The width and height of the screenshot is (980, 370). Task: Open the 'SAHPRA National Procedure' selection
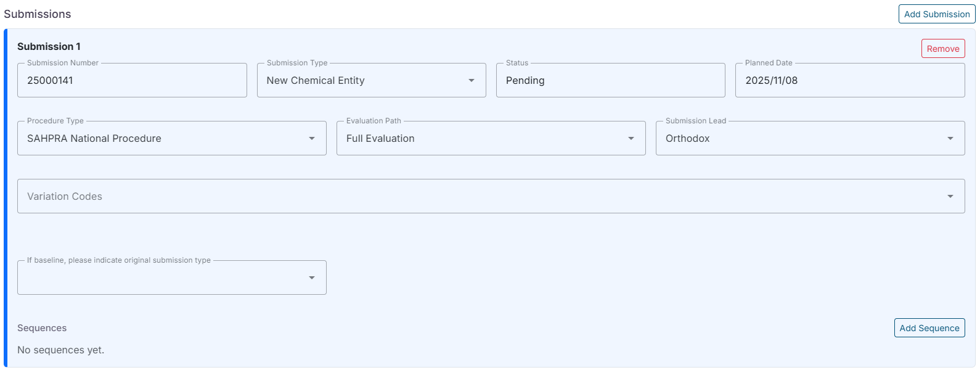(x=160, y=139)
